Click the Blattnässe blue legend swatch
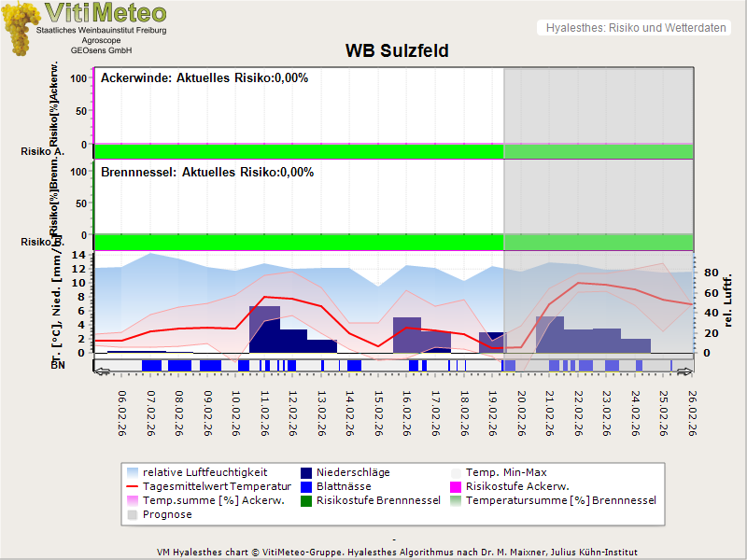747x560 pixels. [304, 486]
